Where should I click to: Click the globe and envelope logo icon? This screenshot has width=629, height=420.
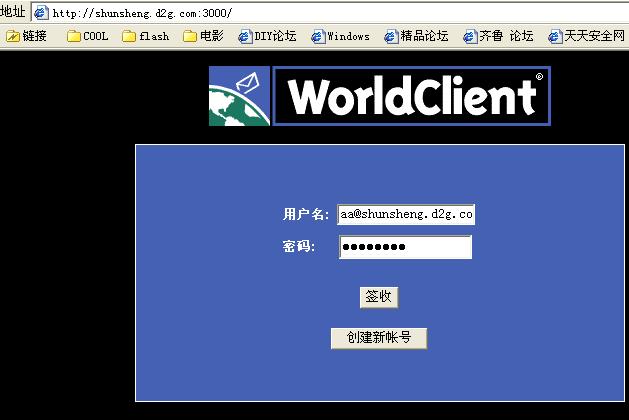click(239, 96)
